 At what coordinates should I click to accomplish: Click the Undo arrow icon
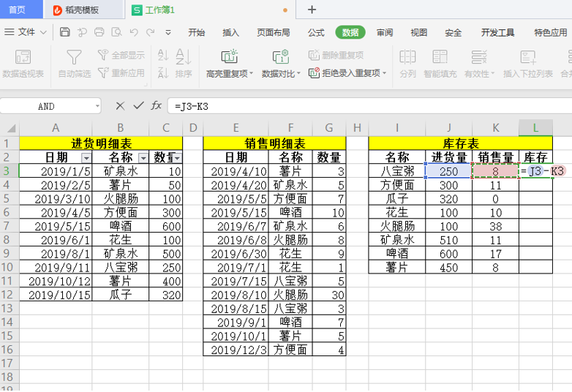pos(134,32)
